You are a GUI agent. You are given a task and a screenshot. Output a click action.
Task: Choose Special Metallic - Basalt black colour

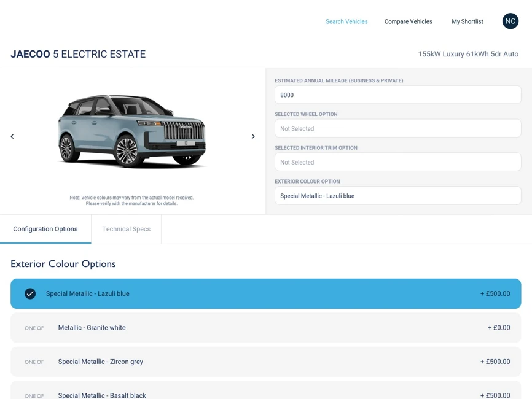265,390
